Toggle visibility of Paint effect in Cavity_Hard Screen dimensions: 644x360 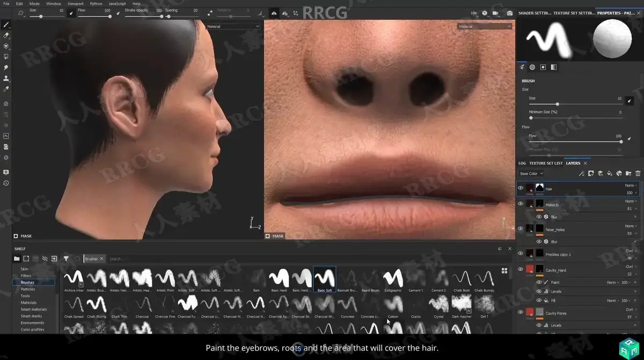pyautogui.click(x=539, y=282)
